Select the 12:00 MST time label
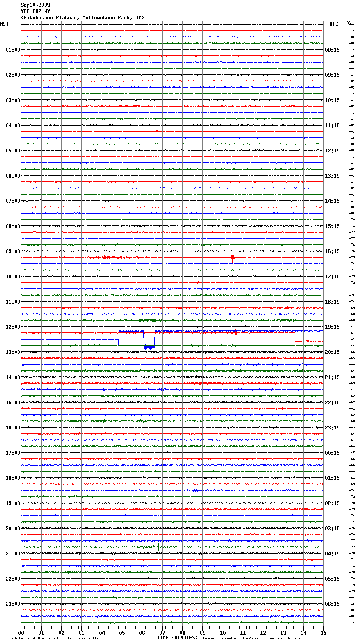 [x=13, y=327]
